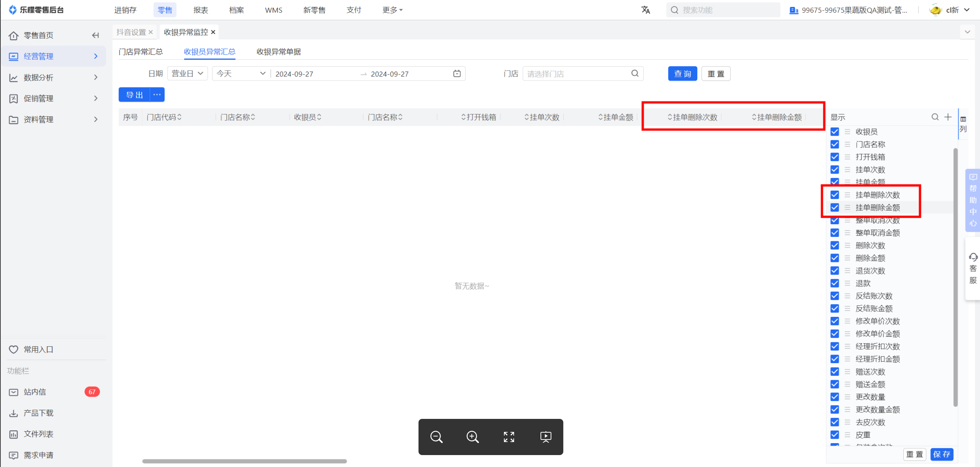The width and height of the screenshot is (980, 467).
Task: Switch to the 门店异常汇总 tab
Action: point(141,52)
